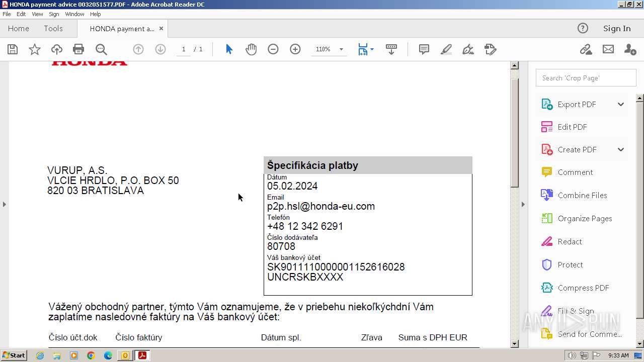Switch to the Tools tab
Viewport: 644px width, 362px height.
click(x=53, y=28)
